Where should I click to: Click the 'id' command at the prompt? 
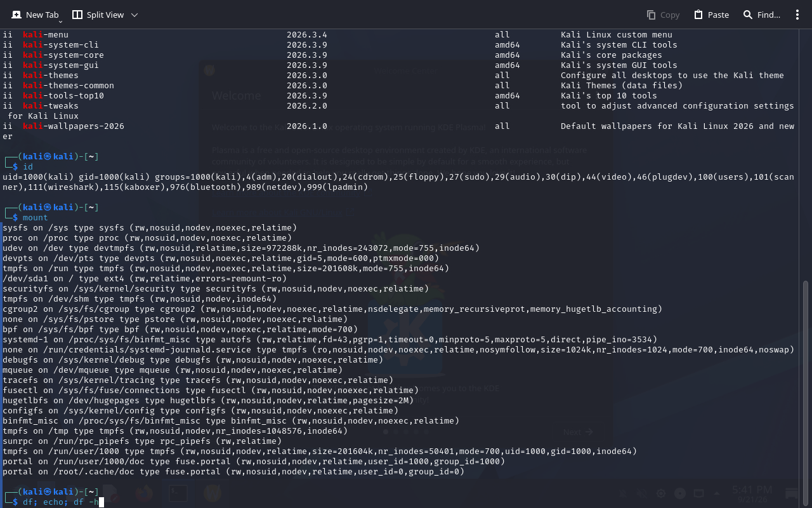[28, 167]
